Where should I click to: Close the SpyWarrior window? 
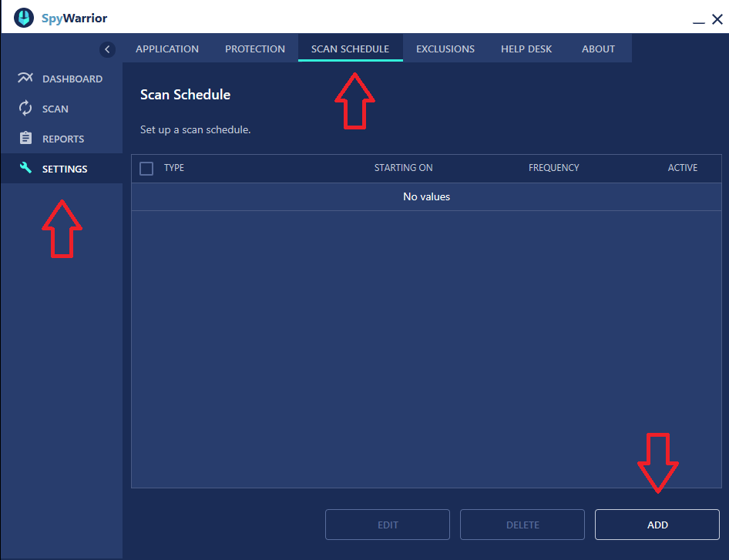coord(717,19)
